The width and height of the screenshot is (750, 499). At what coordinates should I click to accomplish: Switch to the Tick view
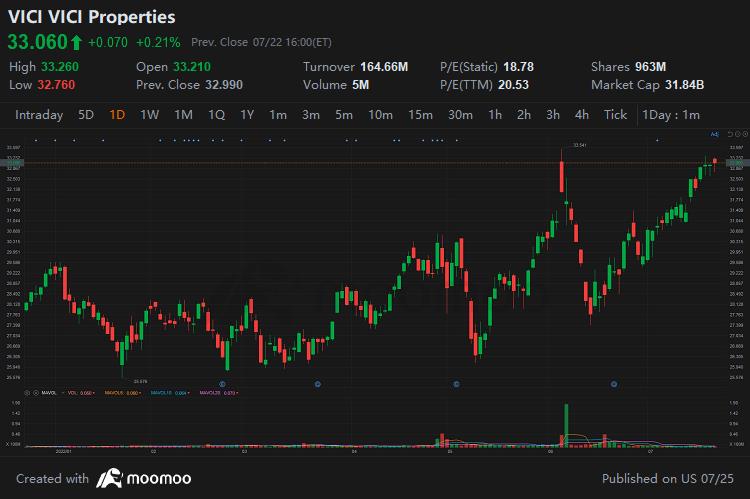(x=615, y=115)
